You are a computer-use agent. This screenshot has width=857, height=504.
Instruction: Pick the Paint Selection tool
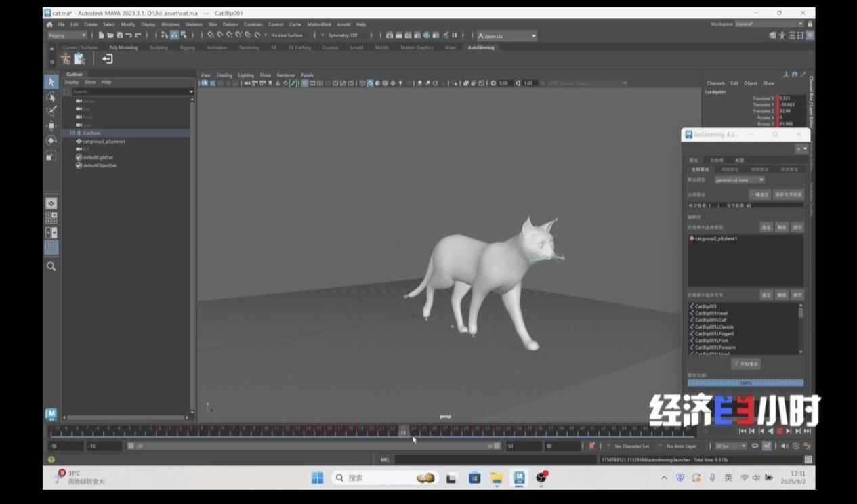51,111
